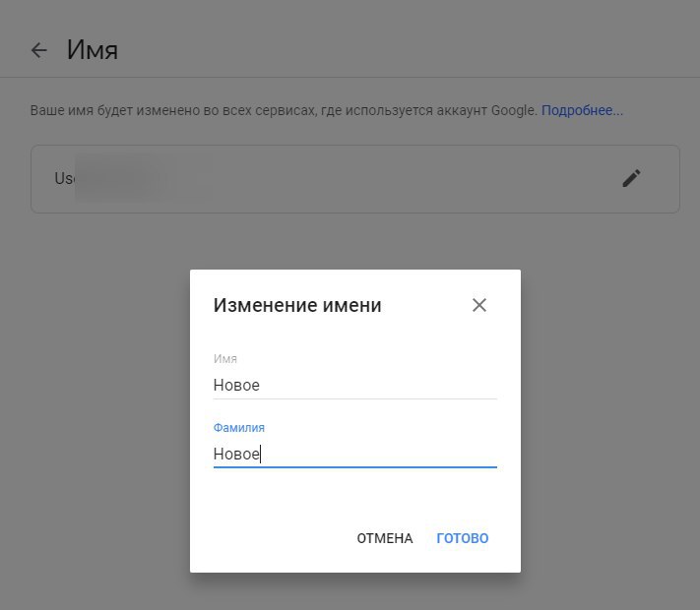Place cursor in the Фамилия input field
700x610 pixels.
(354, 454)
